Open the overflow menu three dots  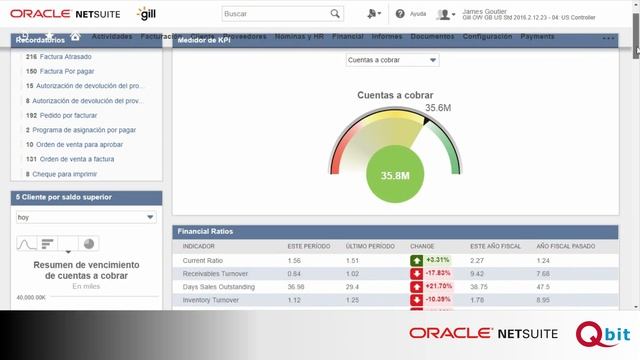click(608, 38)
